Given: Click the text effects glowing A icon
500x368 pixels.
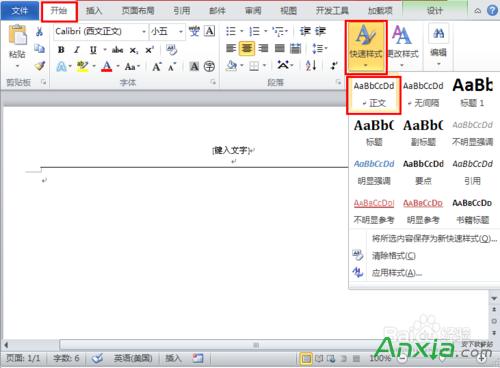Looking at the screenshot, I should [61, 66].
